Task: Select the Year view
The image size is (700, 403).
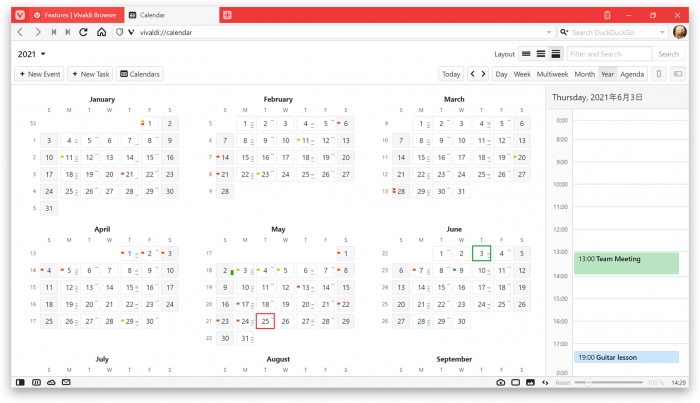Action: (608, 74)
